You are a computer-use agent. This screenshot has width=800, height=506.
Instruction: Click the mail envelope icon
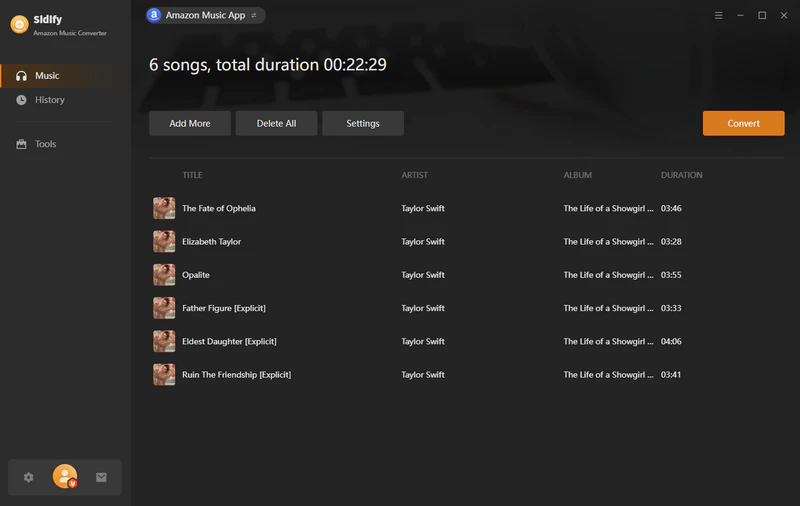tap(101, 478)
